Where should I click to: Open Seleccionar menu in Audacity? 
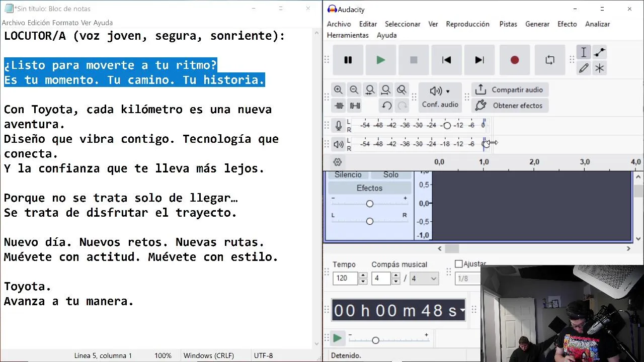click(403, 24)
